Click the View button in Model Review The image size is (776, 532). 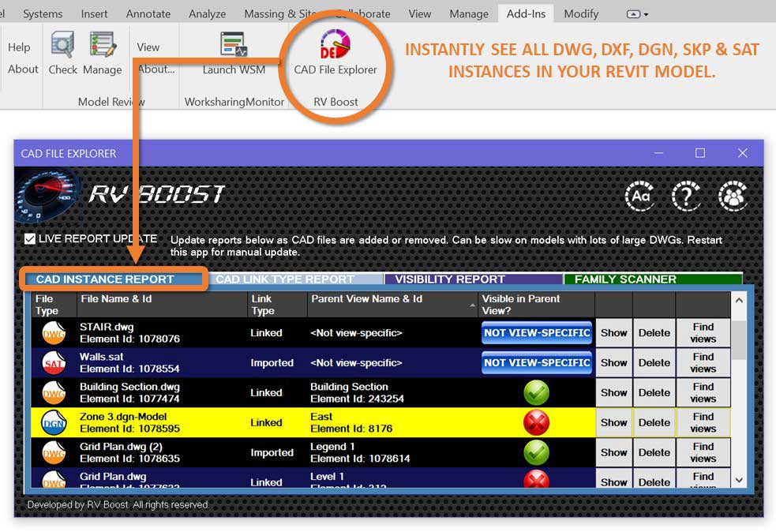[148, 47]
